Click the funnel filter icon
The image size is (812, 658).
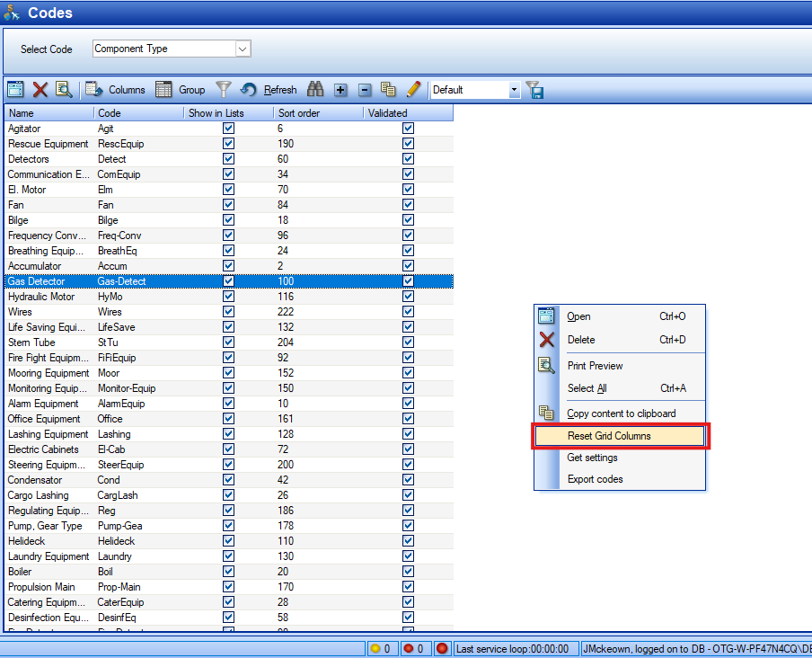point(222,89)
